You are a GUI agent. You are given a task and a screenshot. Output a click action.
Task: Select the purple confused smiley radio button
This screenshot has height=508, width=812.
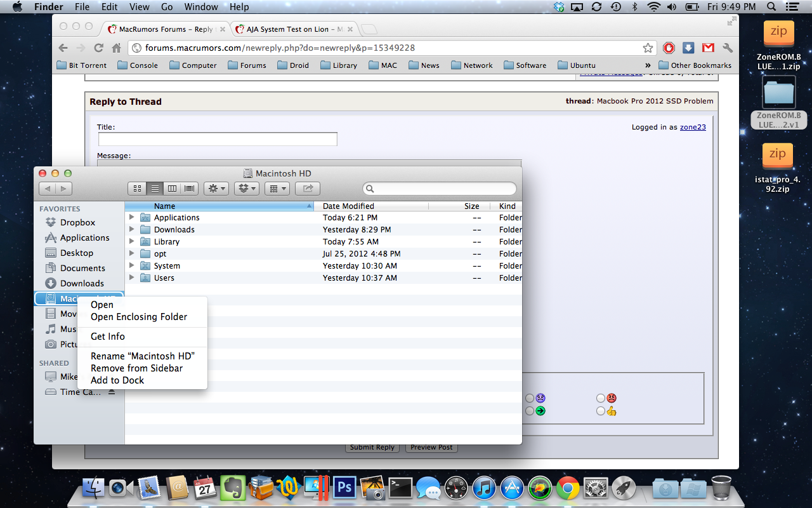coord(529,398)
